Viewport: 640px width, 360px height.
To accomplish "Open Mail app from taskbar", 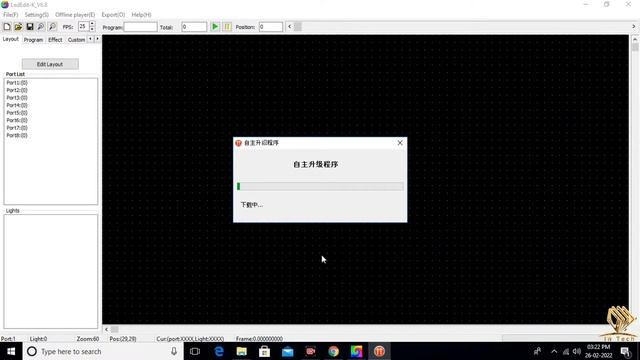I will (x=288, y=351).
